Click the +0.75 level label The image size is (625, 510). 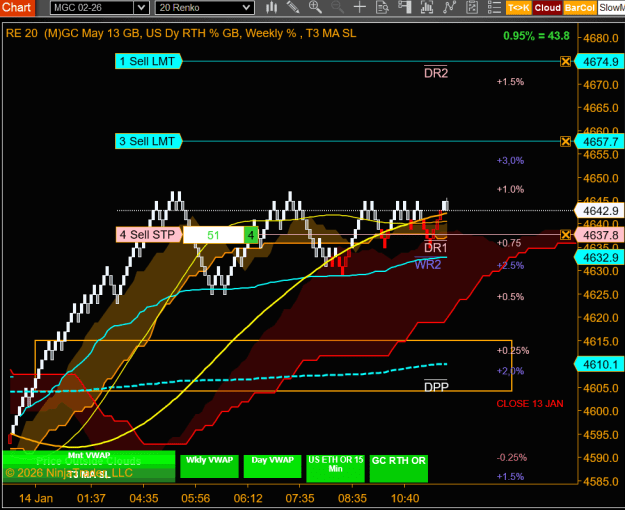(x=509, y=243)
